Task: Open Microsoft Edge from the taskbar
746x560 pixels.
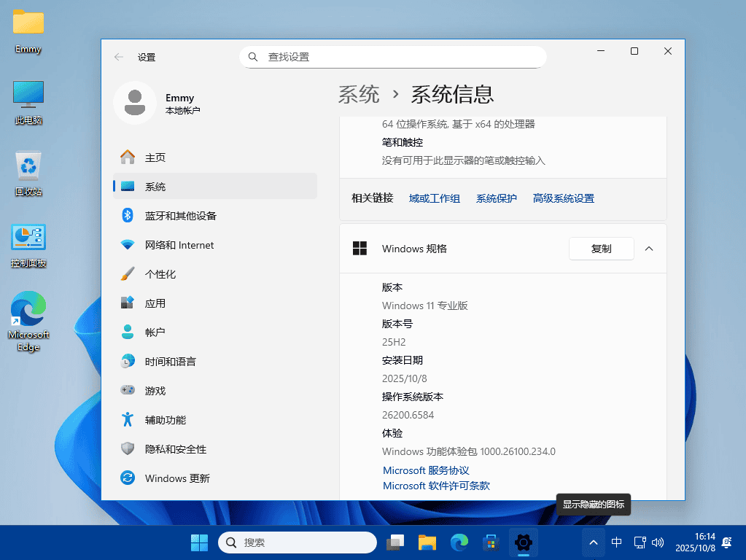Action: tap(459, 542)
